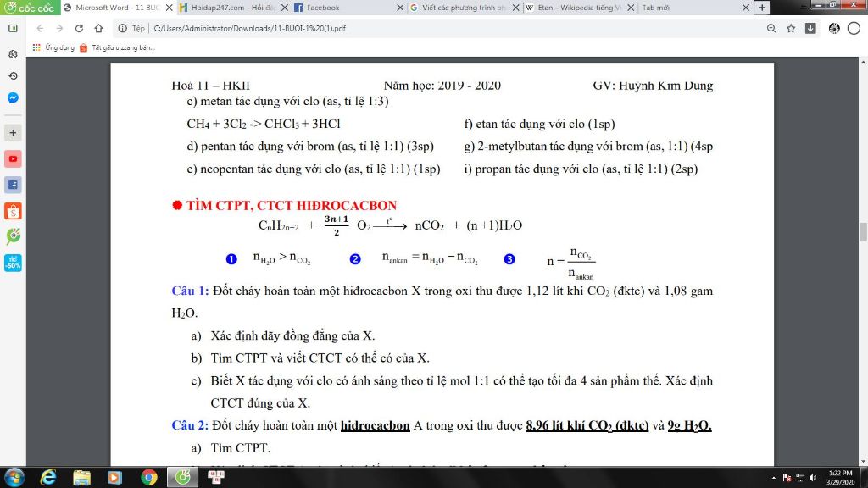The image size is (868, 488).
Task: Open Shopee shortcut in the sidebar
Action: [x=13, y=211]
